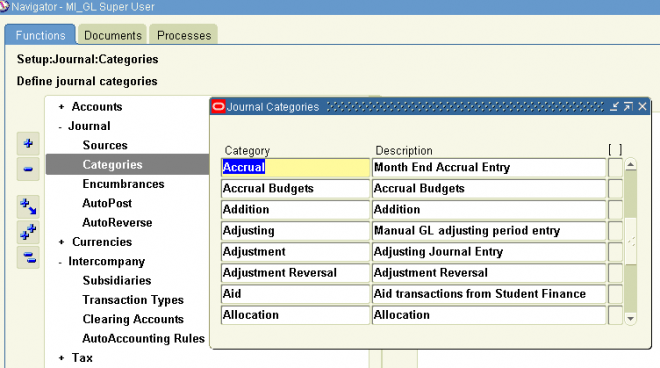This screenshot has height=368, width=660.
Task: Click the scroll down arrow in category list
Action: coord(630,319)
